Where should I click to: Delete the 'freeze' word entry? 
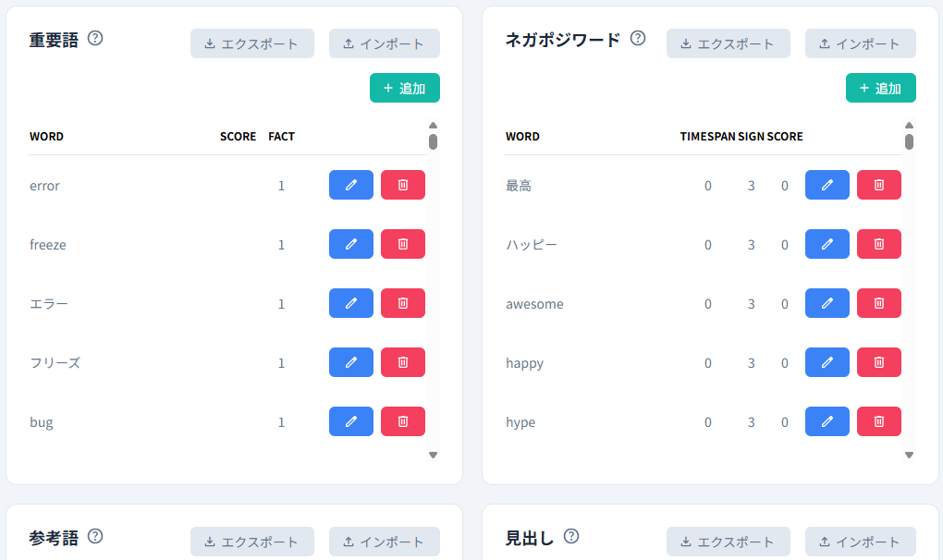402,244
